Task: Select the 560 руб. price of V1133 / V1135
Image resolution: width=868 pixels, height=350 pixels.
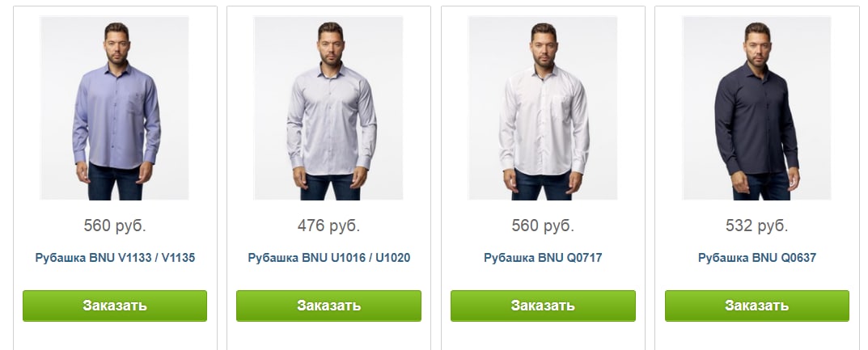Action: point(115,226)
